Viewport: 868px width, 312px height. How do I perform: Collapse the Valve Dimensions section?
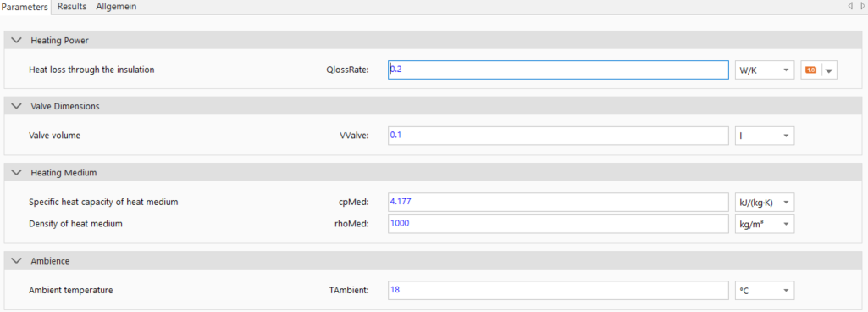(17, 106)
